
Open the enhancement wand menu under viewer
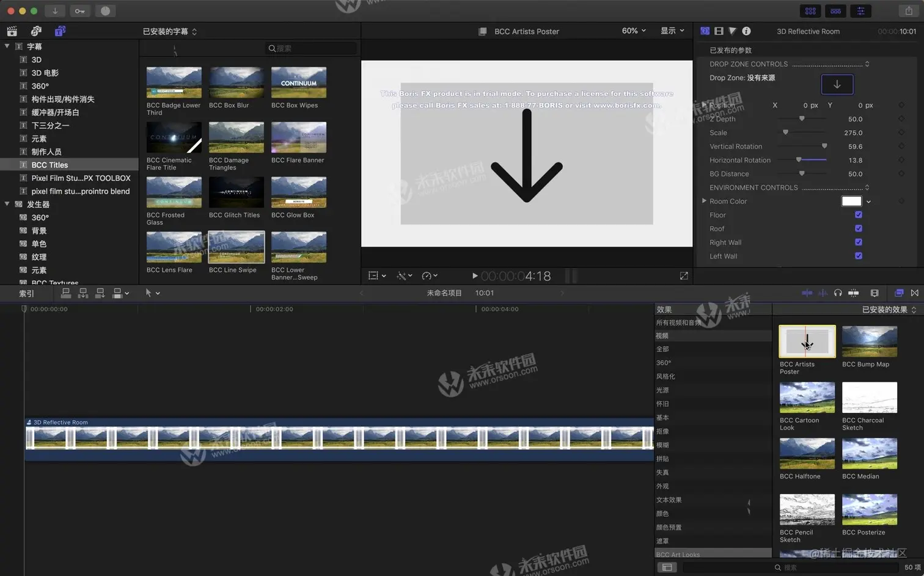pyautogui.click(x=404, y=276)
